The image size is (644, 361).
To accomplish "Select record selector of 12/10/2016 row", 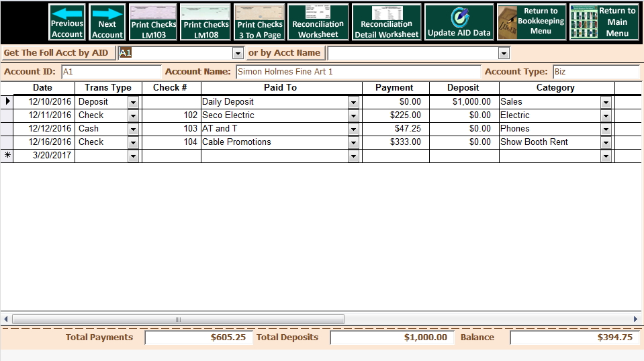I will point(7,102).
